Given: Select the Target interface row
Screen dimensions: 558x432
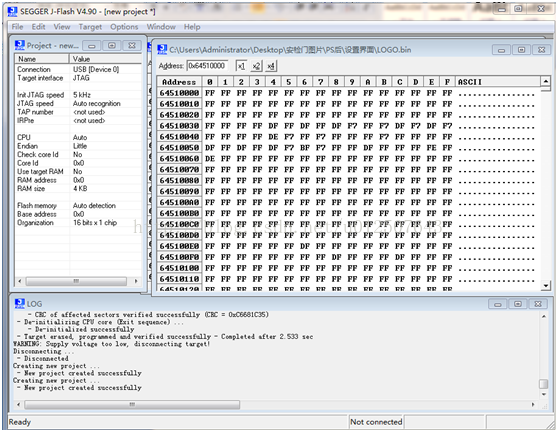Looking at the screenshot, I should point(78,78).
